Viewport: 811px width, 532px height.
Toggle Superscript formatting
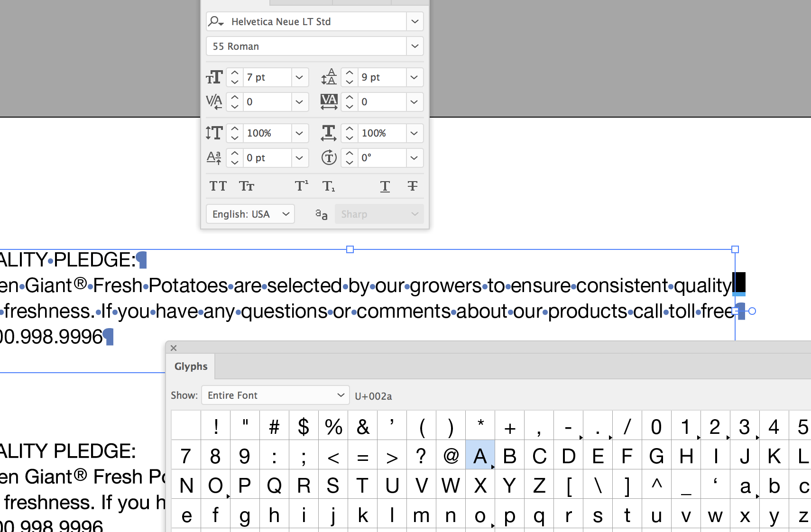click(x=302, y=186)
